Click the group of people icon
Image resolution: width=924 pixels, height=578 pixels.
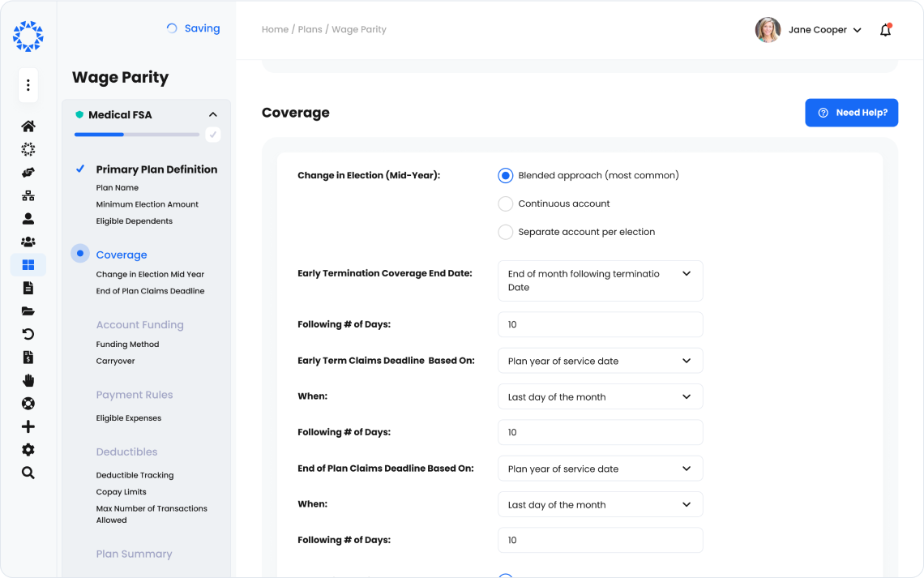point(28,241)
